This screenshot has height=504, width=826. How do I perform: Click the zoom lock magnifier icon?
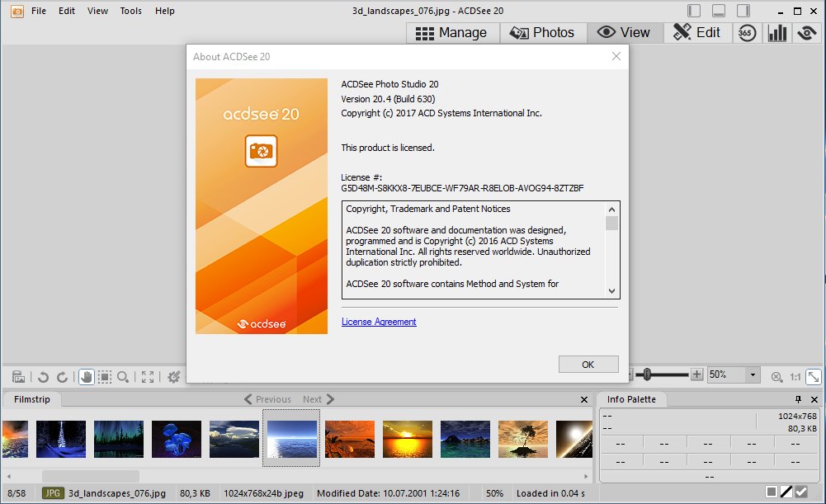776,376
